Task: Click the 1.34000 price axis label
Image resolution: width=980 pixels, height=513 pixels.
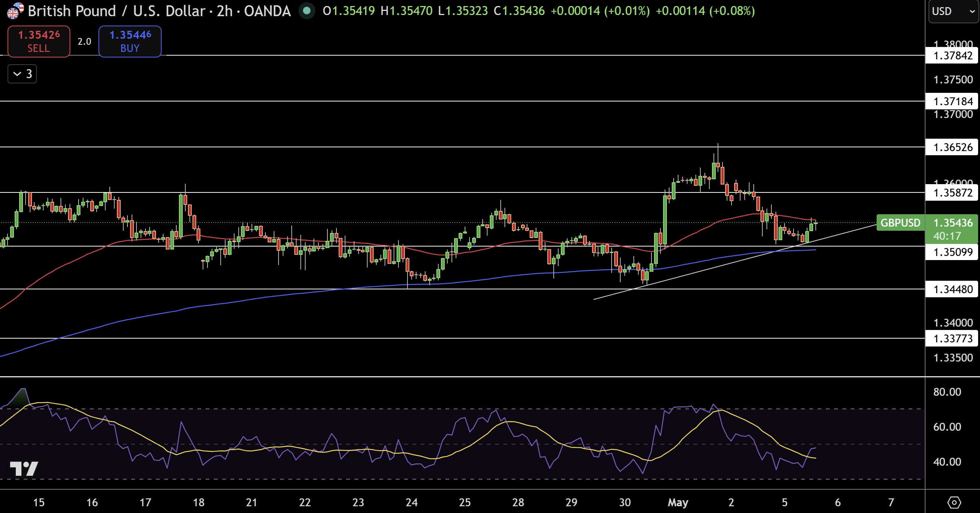Action: point(953,323)
